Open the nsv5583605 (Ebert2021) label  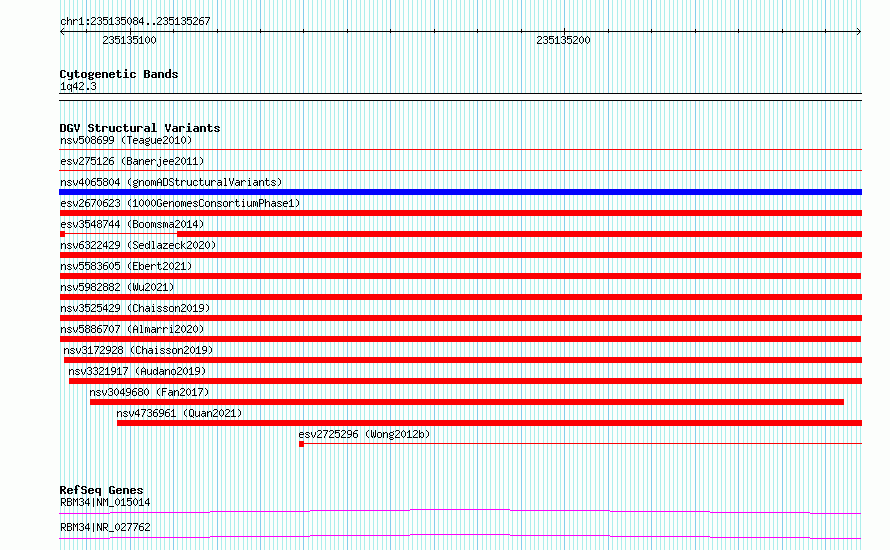[126, 266]
